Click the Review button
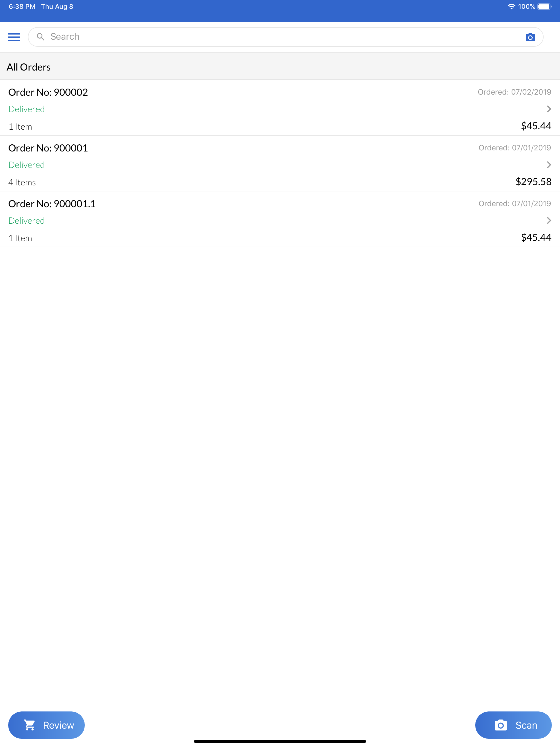 click(x=46, y=725)
